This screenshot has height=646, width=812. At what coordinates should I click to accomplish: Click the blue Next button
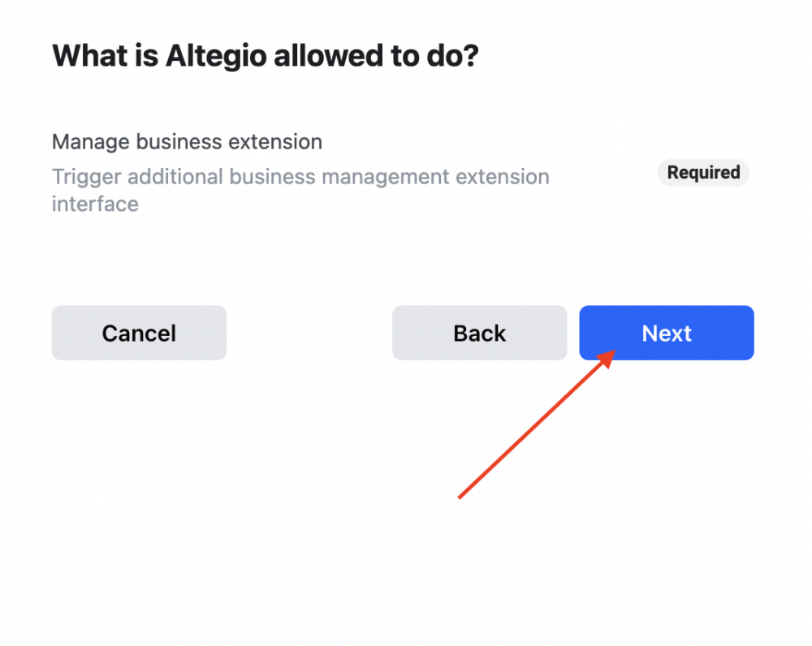pos(667,333)
